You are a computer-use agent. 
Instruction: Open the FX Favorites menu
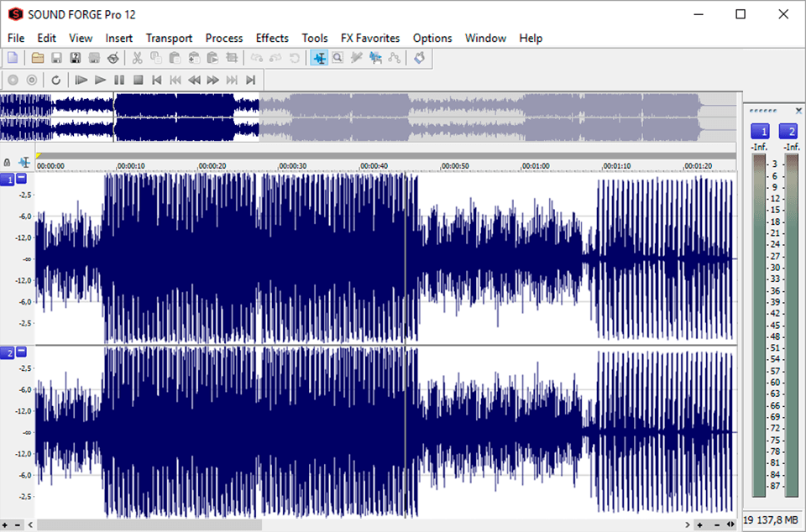point(370,38)
